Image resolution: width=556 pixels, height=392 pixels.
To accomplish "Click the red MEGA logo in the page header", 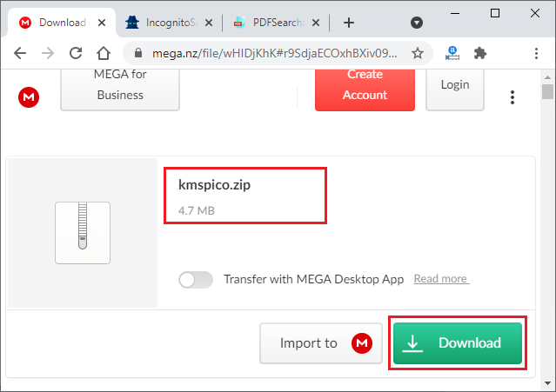I will pos(29,97).
